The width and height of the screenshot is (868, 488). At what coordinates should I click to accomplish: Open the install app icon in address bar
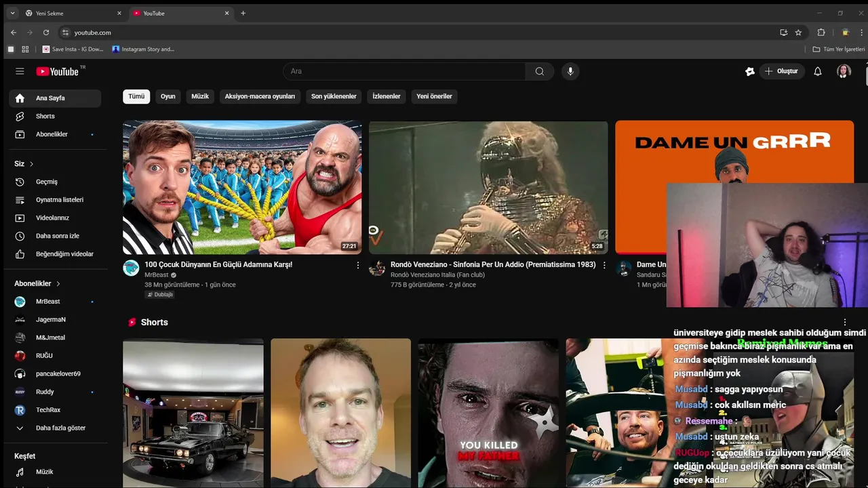point(784,33)
